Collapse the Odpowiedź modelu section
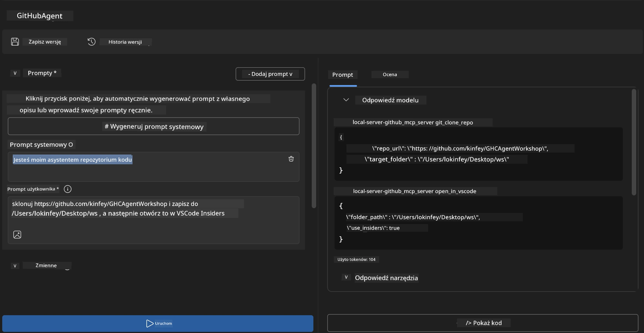644x333 pixels. point(346,100)
